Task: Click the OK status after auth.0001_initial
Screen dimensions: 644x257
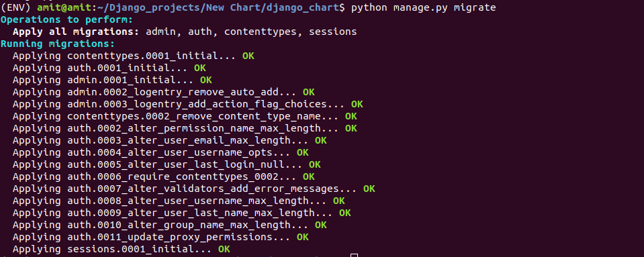Action: (x=200, y=68)
